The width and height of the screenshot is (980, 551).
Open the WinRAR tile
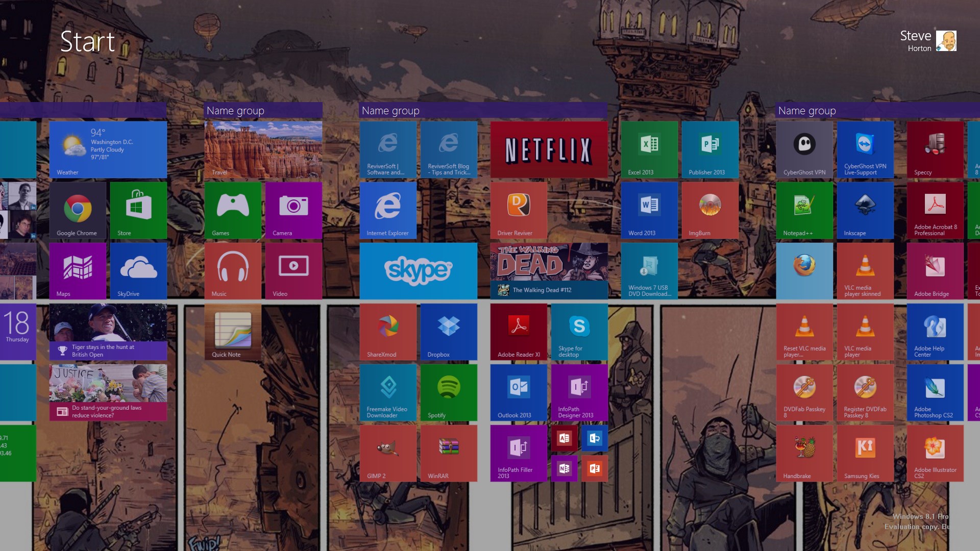click(x=449, y=453)
